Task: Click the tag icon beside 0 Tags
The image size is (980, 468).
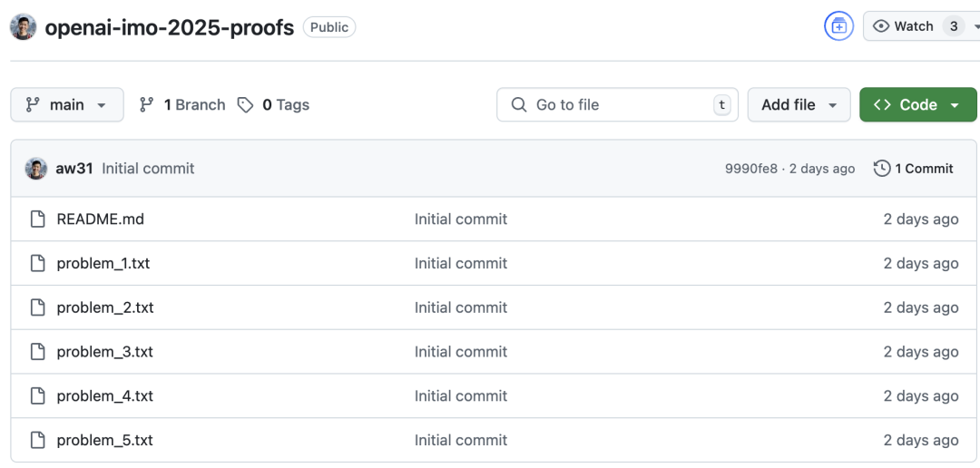Action: (x=245, y=105)
